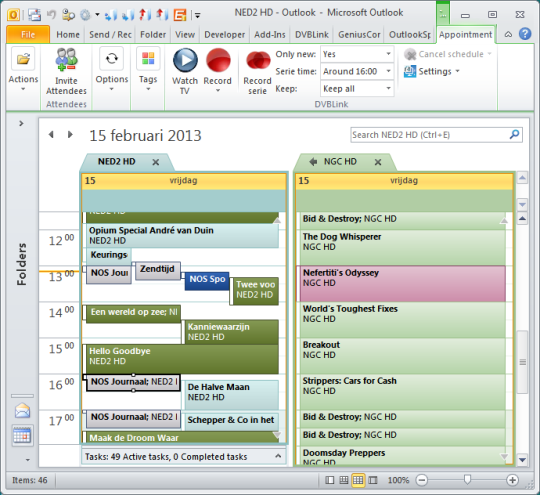Click the Watch TV play icon
The height and width of the screenshot is (495, 540).
click(x=185, y=60)
